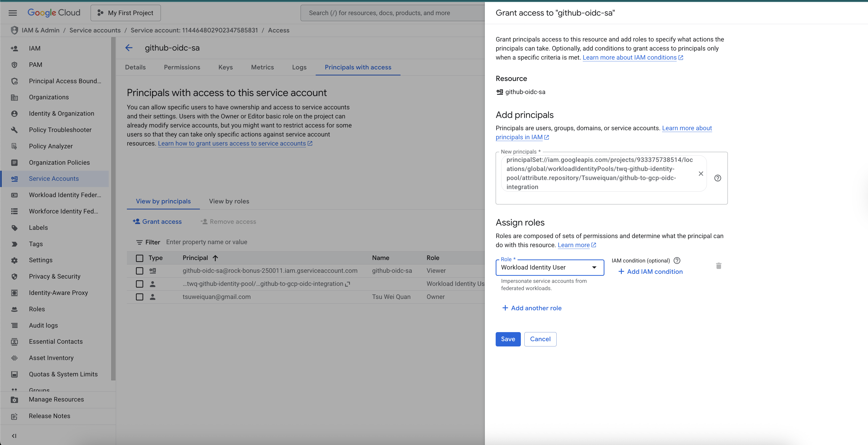Click the help icon beside New principals
Screen dimensions: 868x445
pyautogui.click(x=718, y=178)
